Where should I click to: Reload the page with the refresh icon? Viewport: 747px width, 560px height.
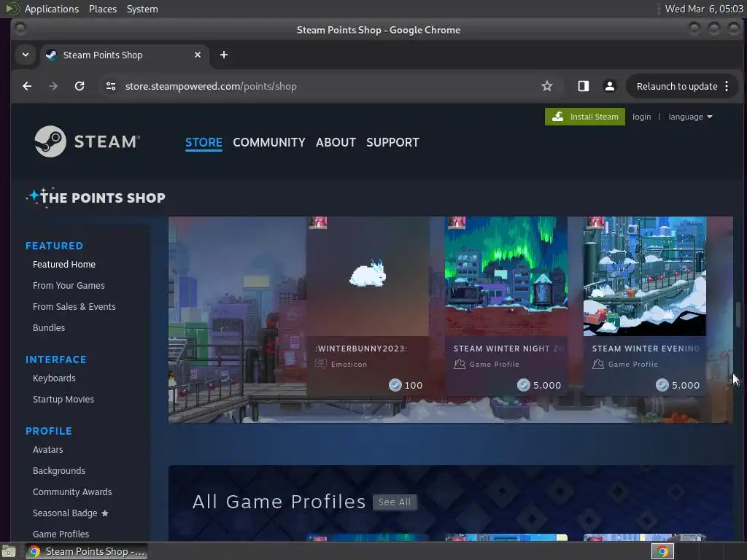tap(80, 86)
